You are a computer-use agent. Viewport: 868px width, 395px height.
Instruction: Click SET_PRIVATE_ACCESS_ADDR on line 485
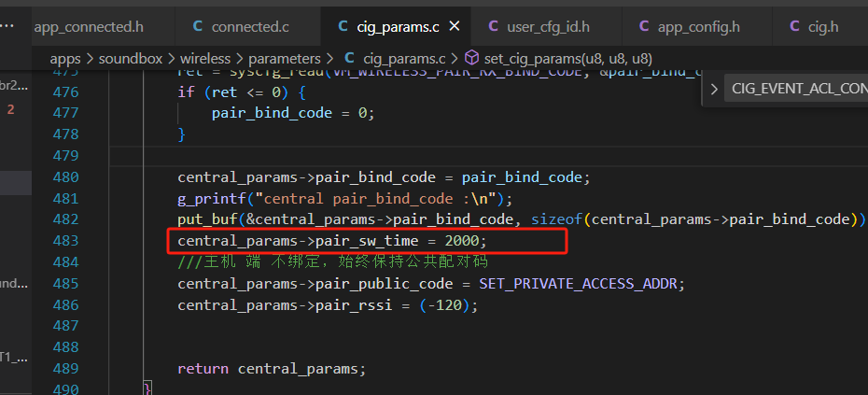pos(578,284)
